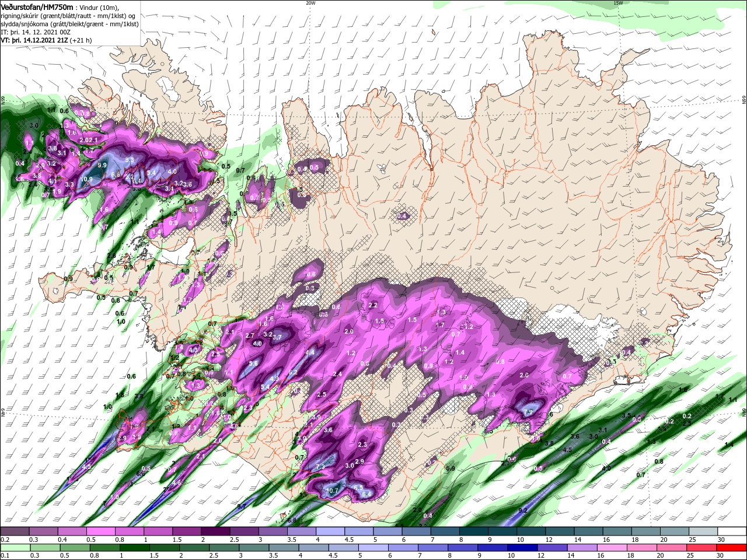The width and height of the screenshot is (747, 560).
Task: Click the 15W longitude label
Action: tap(618, 3)
